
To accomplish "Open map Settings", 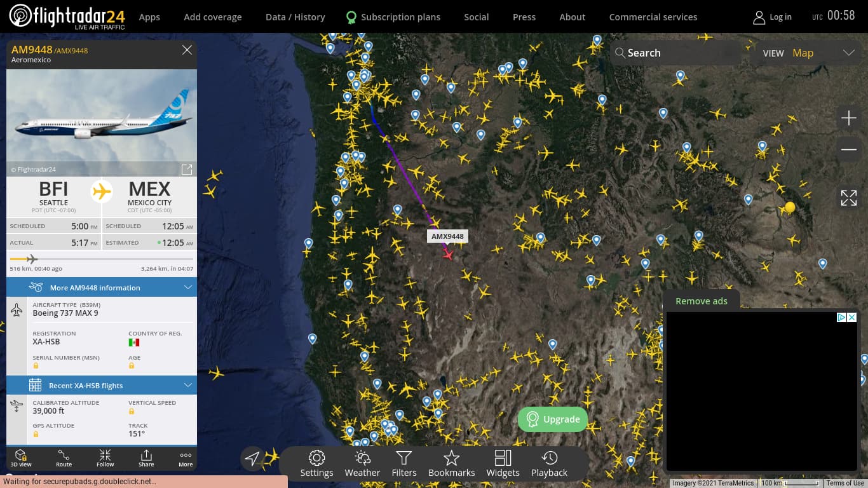I will (316, 463).
